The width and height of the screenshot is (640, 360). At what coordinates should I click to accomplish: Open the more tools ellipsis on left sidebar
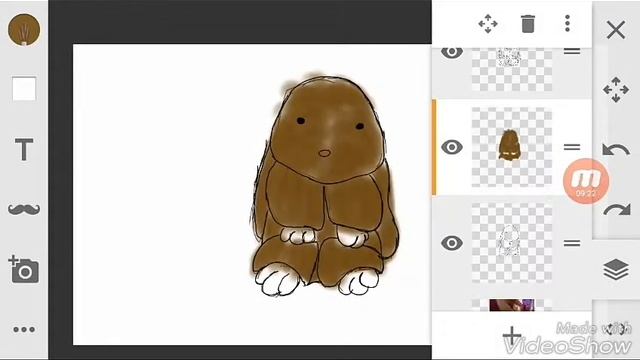24,329
